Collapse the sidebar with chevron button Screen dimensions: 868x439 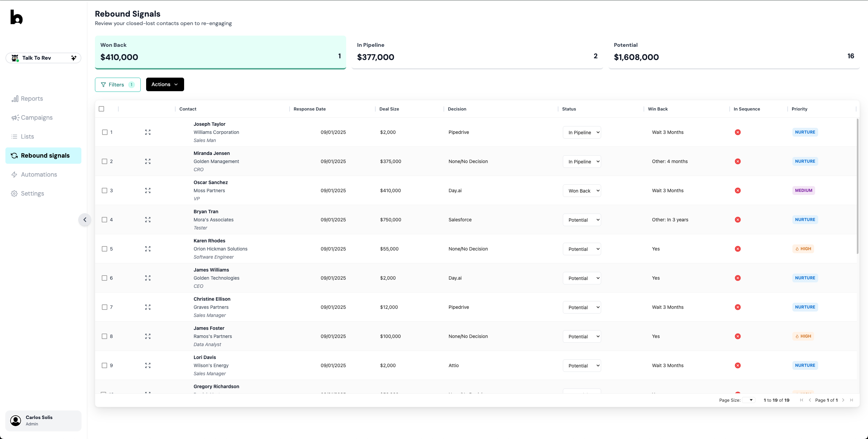click(85, 220)
